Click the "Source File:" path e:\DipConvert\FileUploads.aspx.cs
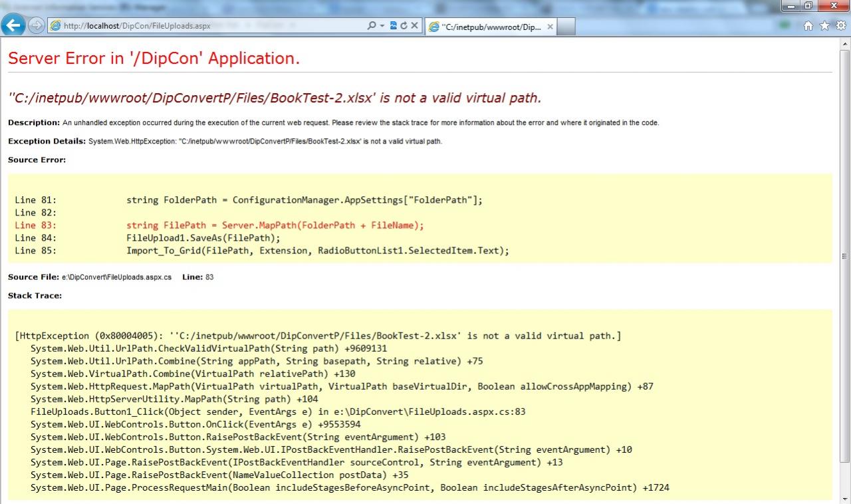851x504 pixels. pos(116,277)
